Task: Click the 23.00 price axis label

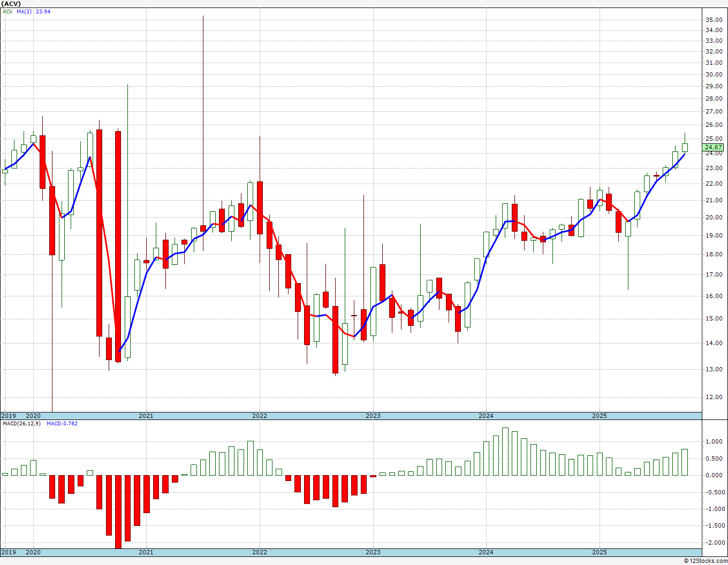Action: [x=714, y=168]
